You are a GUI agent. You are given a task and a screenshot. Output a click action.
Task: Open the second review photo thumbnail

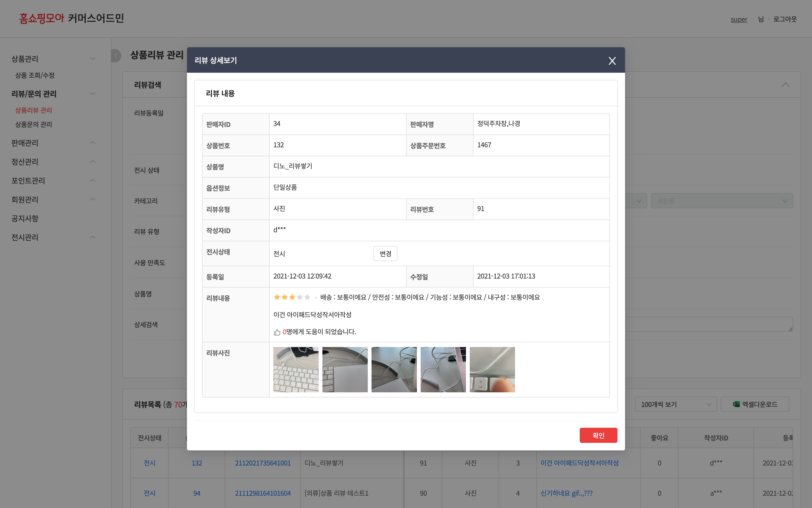click(x=345, y=370)
